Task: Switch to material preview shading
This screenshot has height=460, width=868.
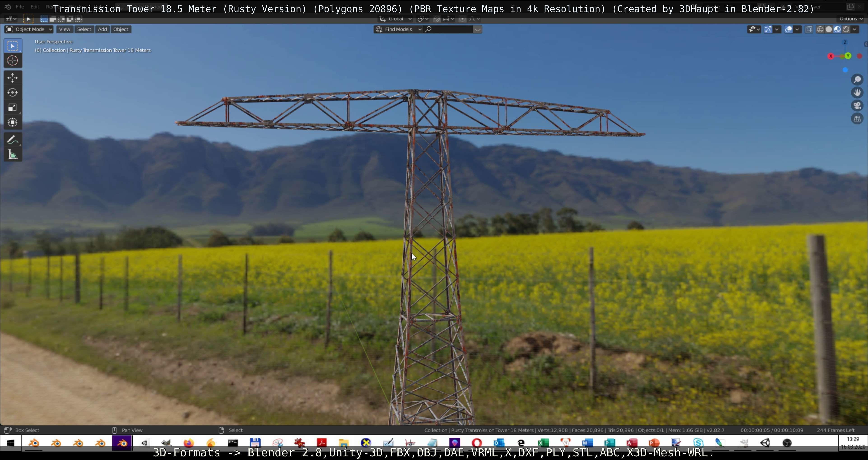Action: coord(837,30)
